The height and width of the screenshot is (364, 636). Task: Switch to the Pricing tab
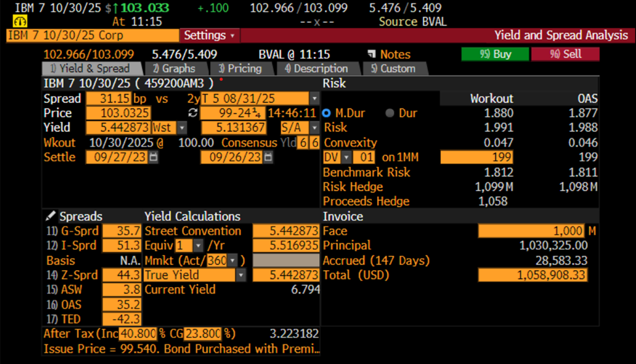(242, 68)
